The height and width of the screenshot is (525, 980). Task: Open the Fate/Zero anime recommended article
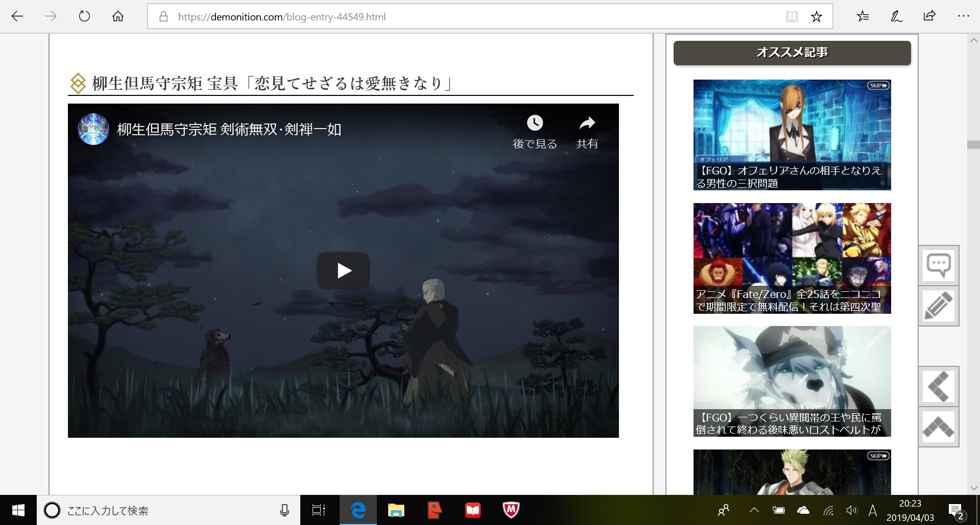click(x=792, y=258)
